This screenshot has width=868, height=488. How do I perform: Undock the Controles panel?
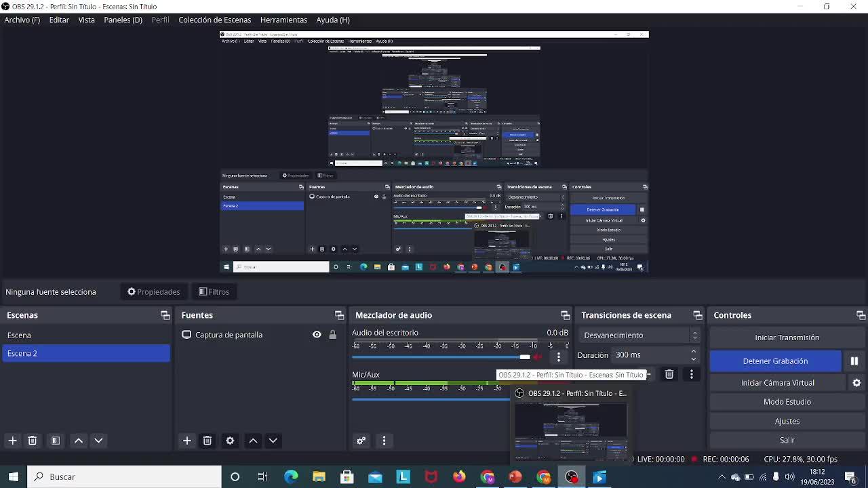[861, 315]
